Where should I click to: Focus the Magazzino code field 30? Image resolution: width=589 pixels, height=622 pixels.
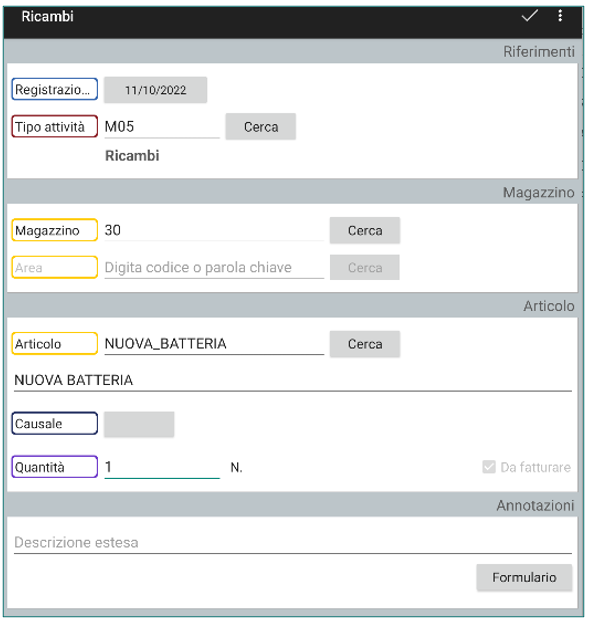click(x=214, y=230)
